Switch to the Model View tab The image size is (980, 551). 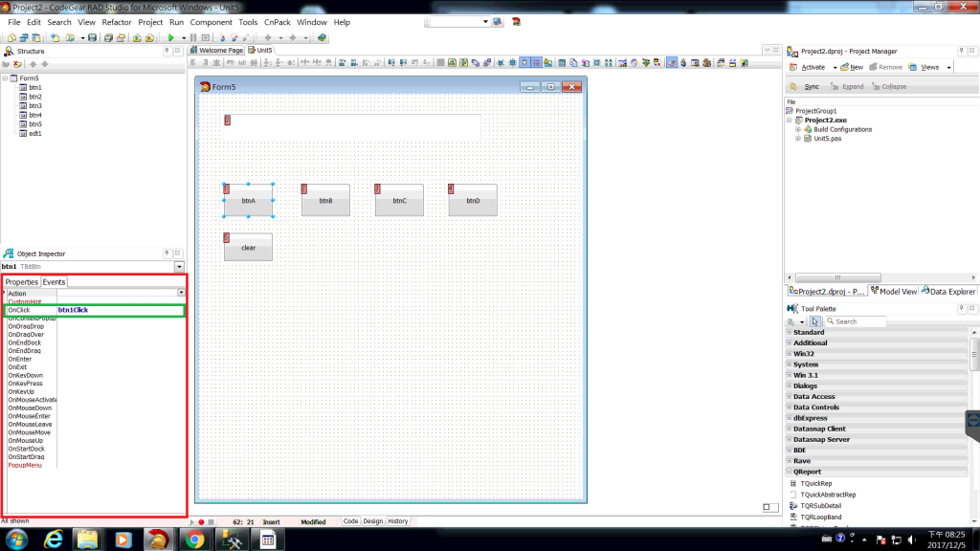894,291
